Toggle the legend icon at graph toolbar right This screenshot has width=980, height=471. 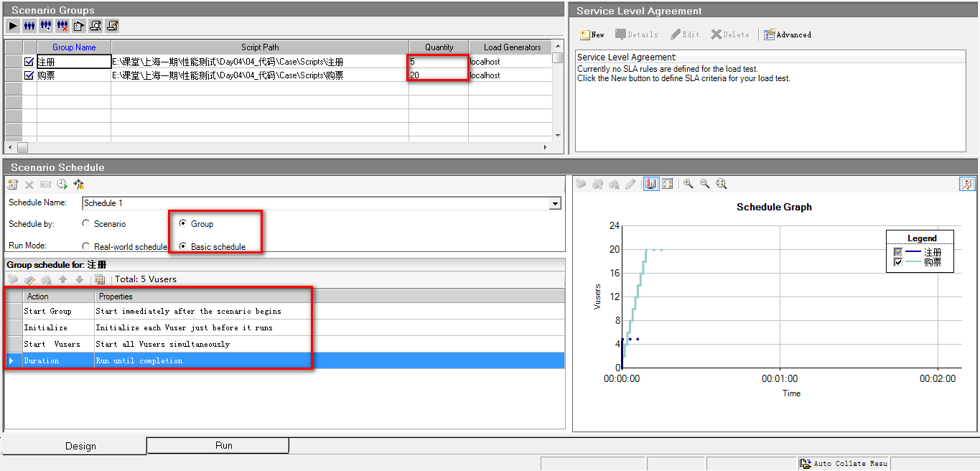pos(967,184)
